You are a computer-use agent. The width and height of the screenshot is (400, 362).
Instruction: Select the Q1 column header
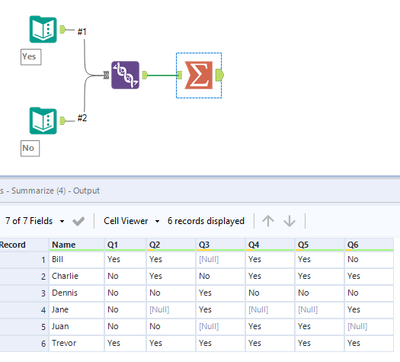point(125,245)
